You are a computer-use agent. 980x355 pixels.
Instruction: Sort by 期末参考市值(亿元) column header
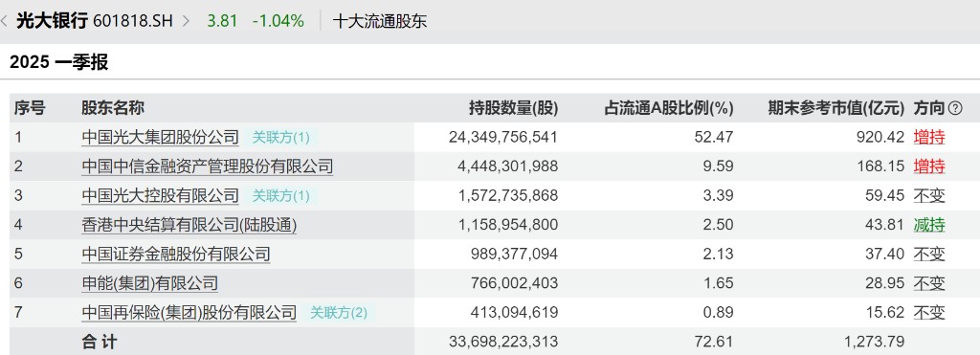coord(836,108)
